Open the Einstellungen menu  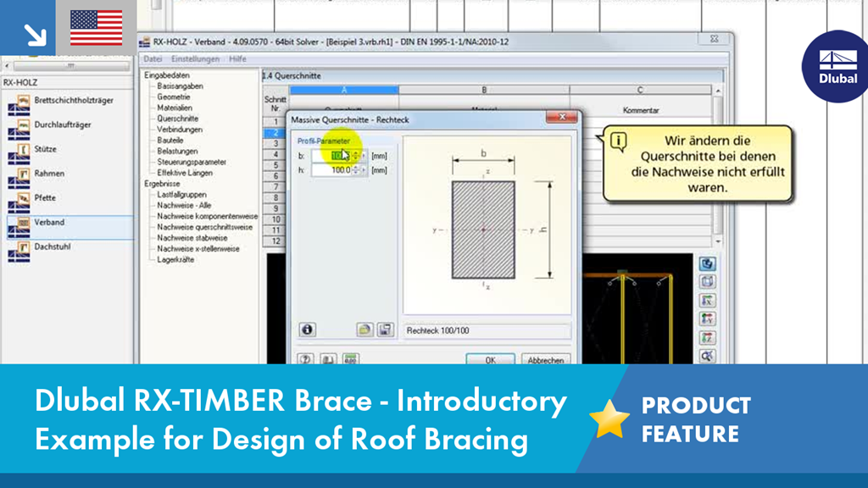(x=196, y=59)
